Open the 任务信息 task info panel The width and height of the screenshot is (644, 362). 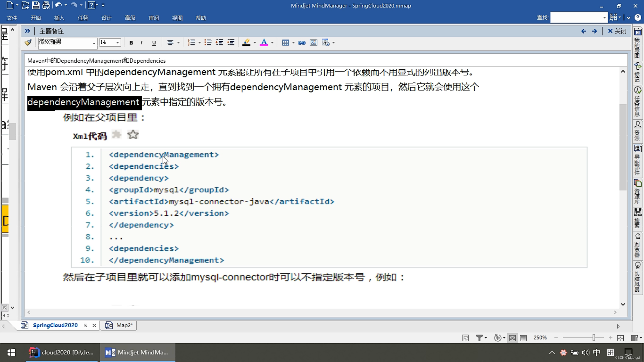pyautogui.click(x=638, y=102)
